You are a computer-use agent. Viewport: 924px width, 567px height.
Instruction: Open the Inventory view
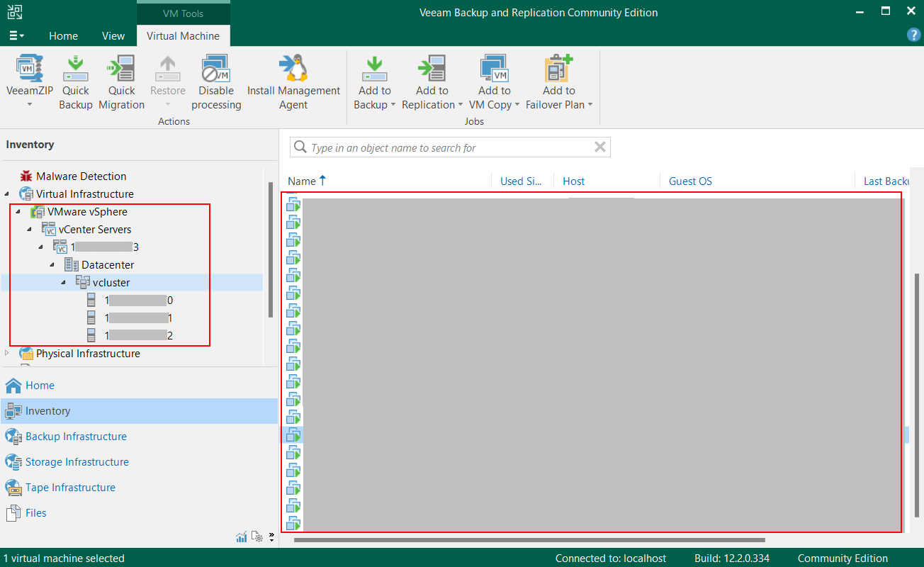[x=139, y=411]
